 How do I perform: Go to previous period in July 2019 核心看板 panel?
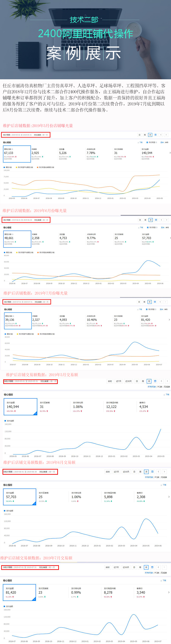tap(160, 302)
